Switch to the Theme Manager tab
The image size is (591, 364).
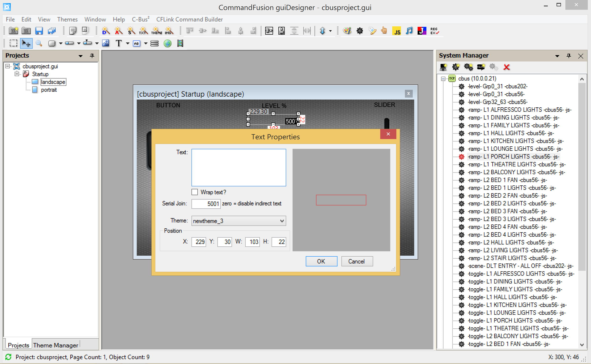tap(56, 345)
